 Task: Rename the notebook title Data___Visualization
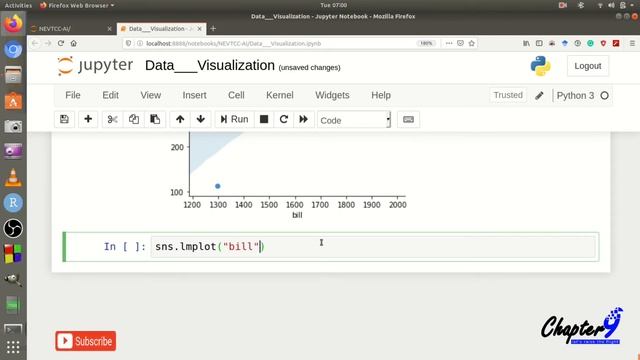click(x=210, y=65)
